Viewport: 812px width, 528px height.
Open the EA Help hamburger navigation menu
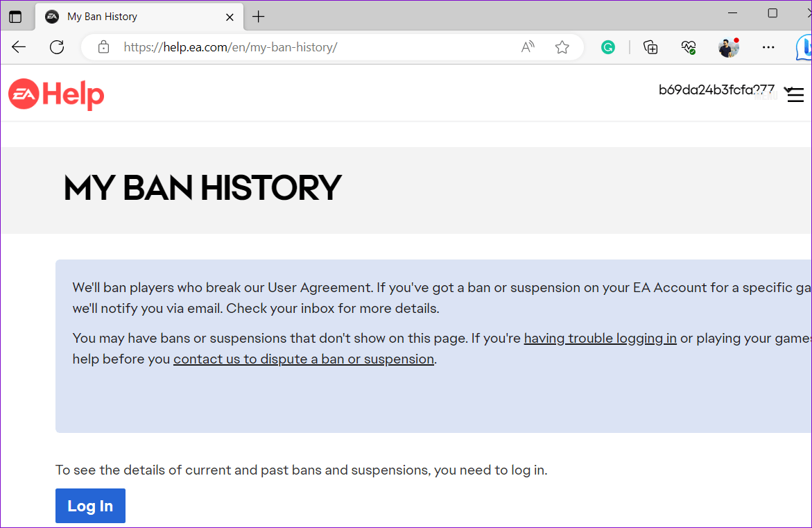(795, 95)
